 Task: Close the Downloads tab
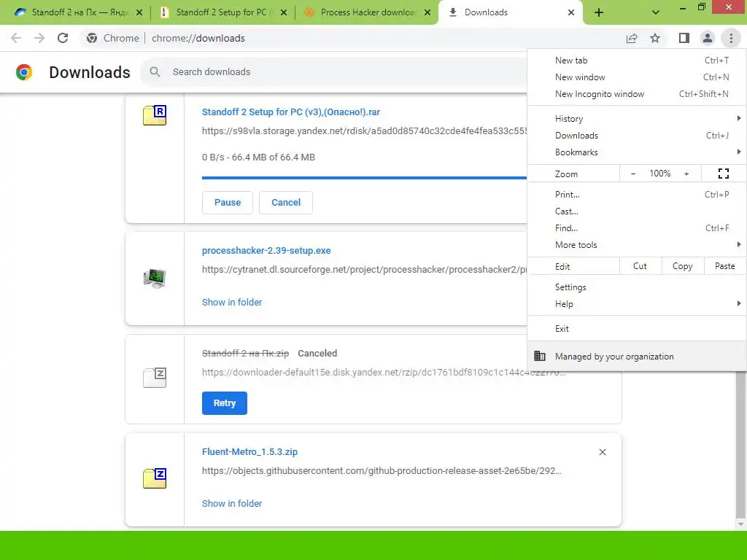tap(571, 12)
